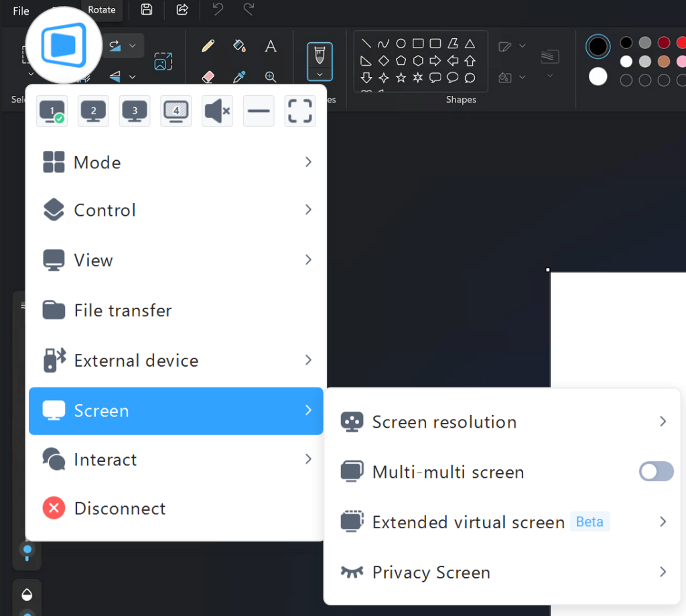Viewport: 686px width, 616px height.
Task: Switch to remote monitor 3
Action: point(135,111)
